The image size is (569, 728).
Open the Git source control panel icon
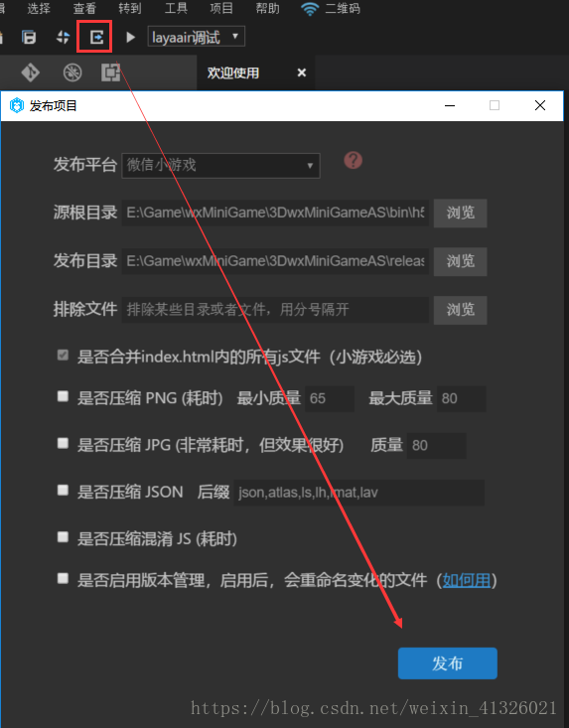(31, 73)
